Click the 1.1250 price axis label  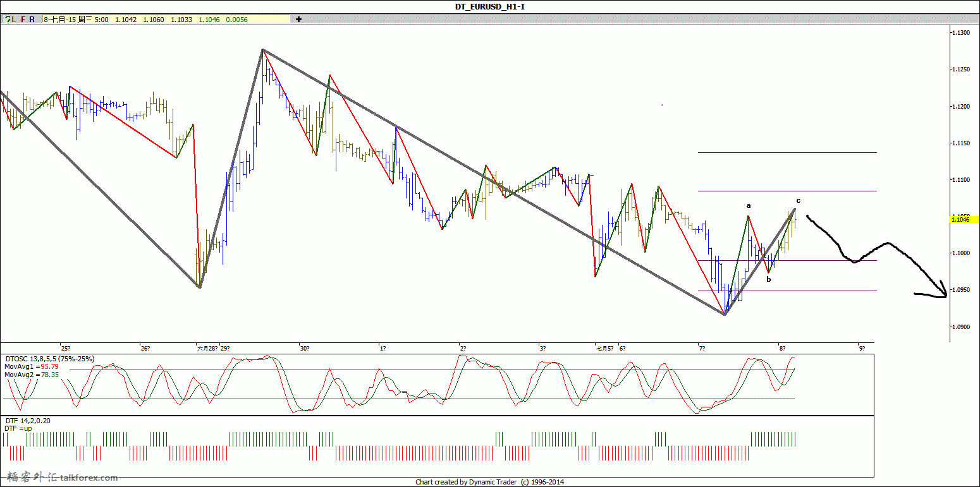[962, 69]
